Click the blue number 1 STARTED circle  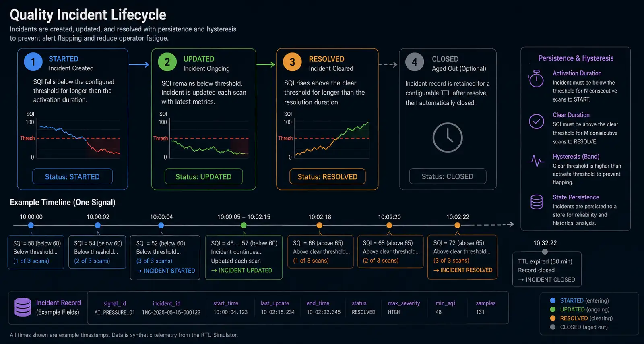(33, 62)
